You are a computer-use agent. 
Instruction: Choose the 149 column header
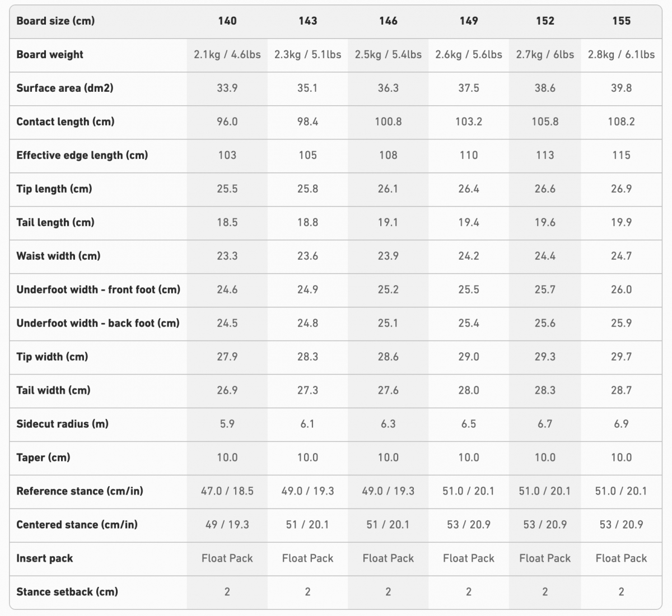click(469, 21)
